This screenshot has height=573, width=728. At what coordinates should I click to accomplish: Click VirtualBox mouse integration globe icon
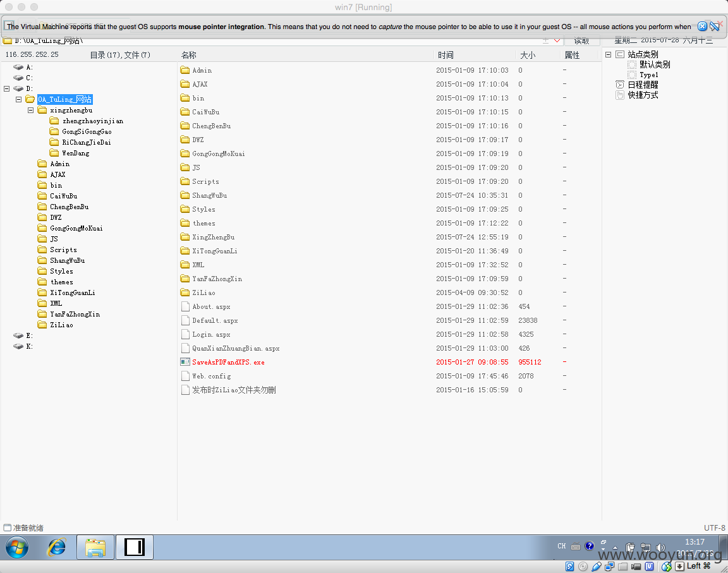tap(667, 566)
